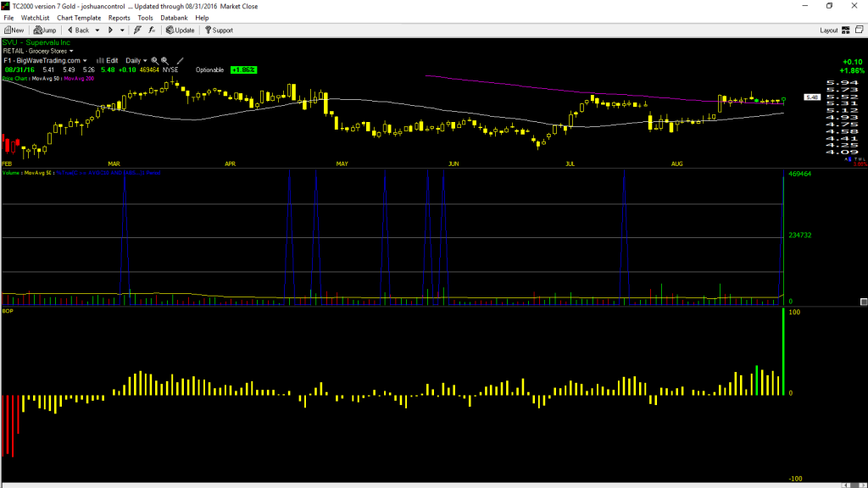Image resolution: width=868 pixels, height=488 pixels.
Task: Click the green +1.86% change badge
Action: click(x=243, y=70)
